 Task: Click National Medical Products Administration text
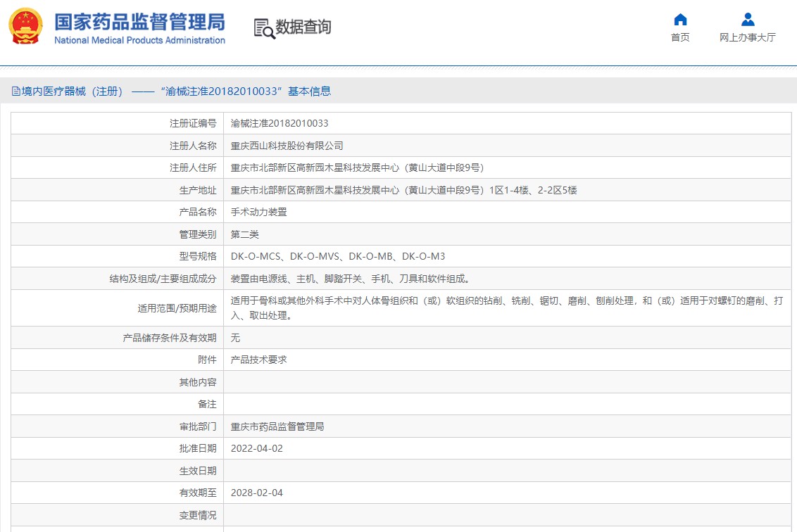pos(140,40)
